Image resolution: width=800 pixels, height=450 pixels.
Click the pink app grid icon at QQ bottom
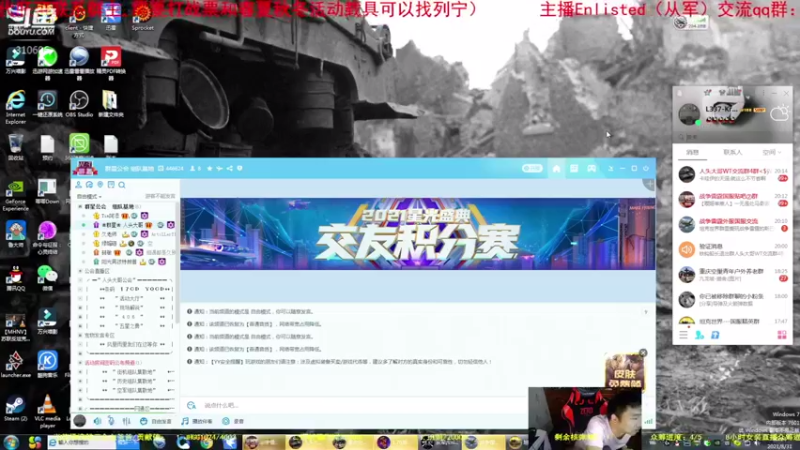click(782, 335)
